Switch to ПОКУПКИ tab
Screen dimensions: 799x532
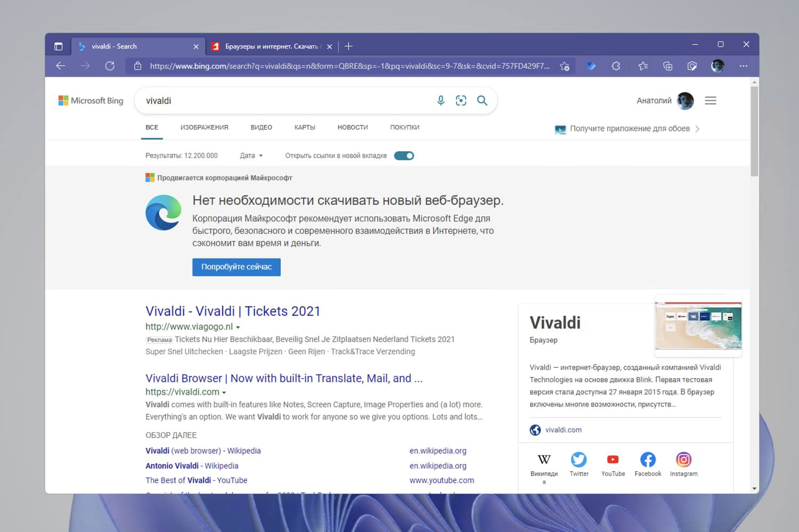(x=405, y=127)
